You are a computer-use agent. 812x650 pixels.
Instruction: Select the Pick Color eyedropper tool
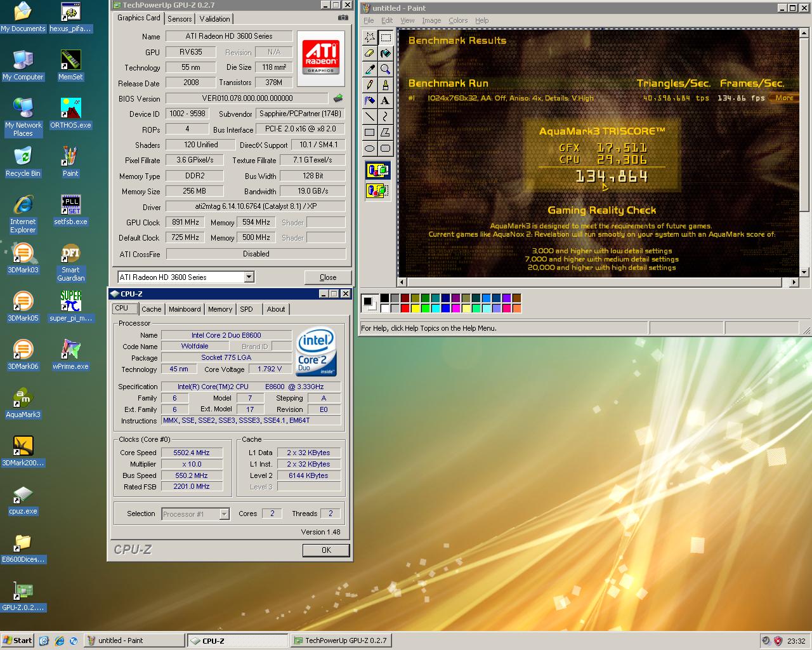370,69
